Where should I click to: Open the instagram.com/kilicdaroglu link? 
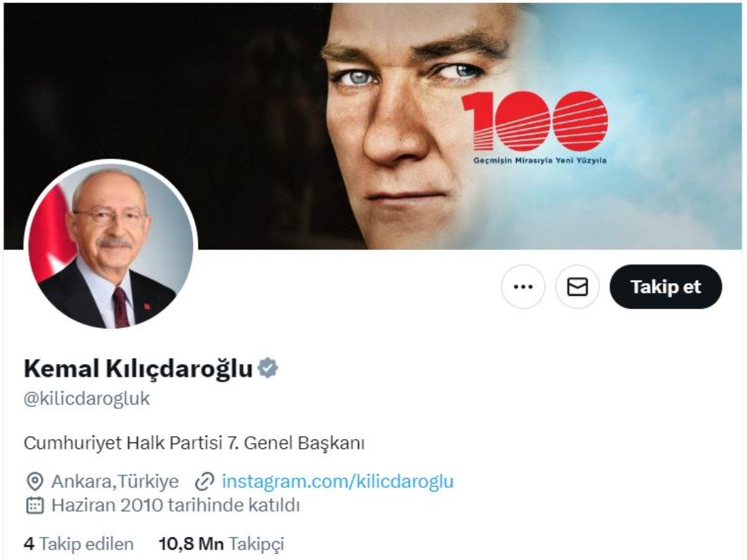point(338,482)
